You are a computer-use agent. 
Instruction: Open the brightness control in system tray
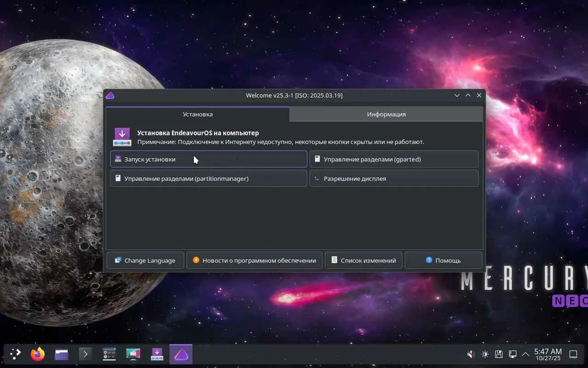coord(485,354)
